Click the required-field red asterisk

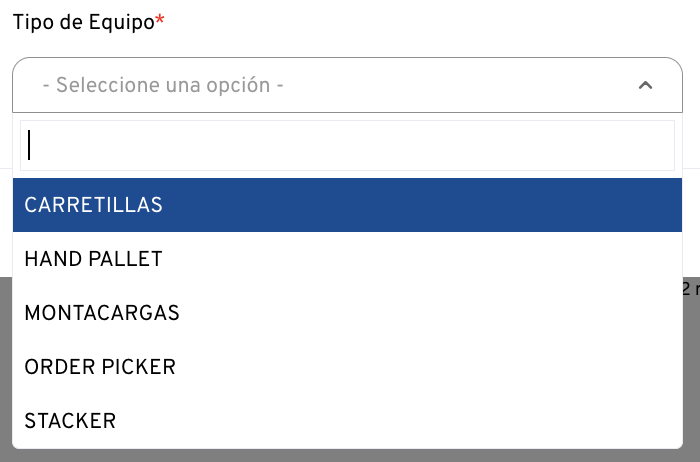(x=160, y=20)
